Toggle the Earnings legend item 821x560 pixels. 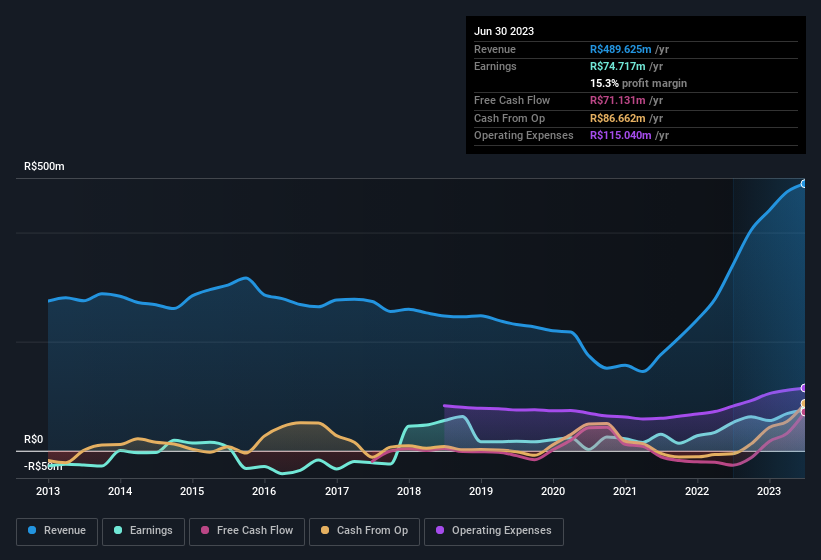[143, 531]
